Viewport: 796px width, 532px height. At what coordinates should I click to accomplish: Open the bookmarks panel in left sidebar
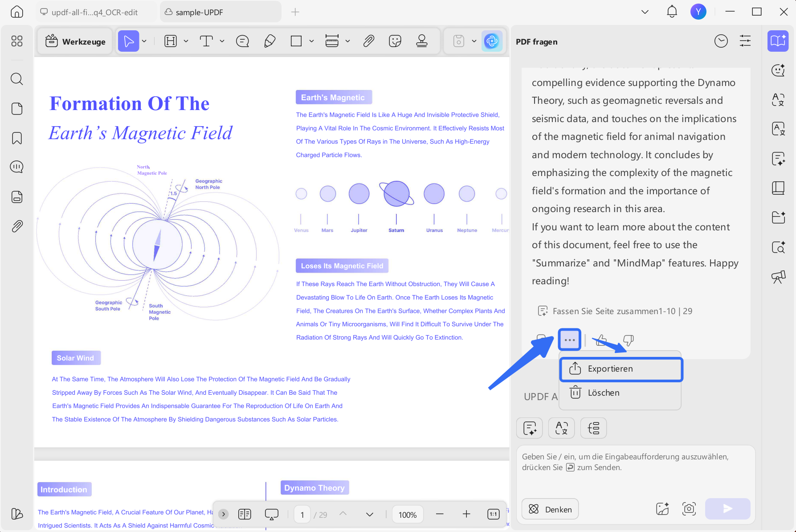[x=16, y=138]
